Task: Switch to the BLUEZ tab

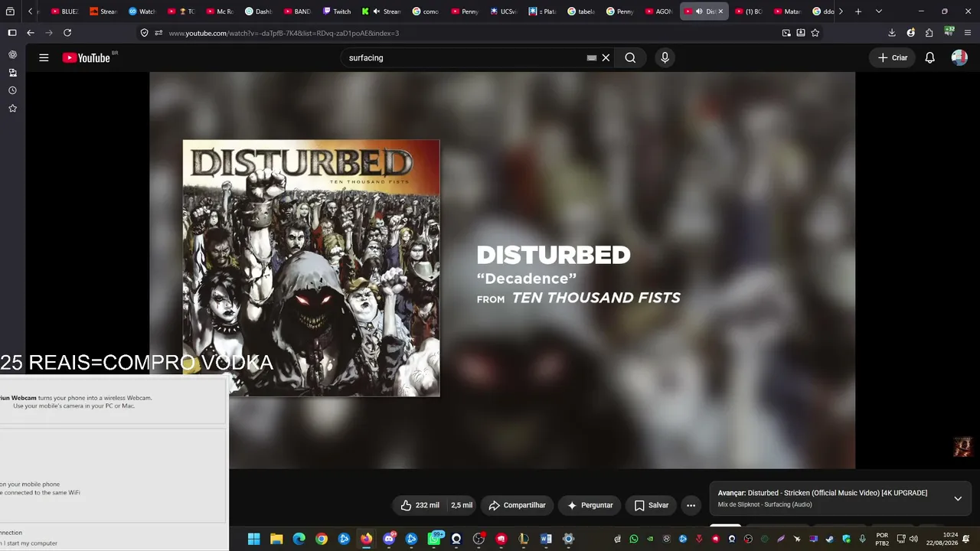Action: 64,11
